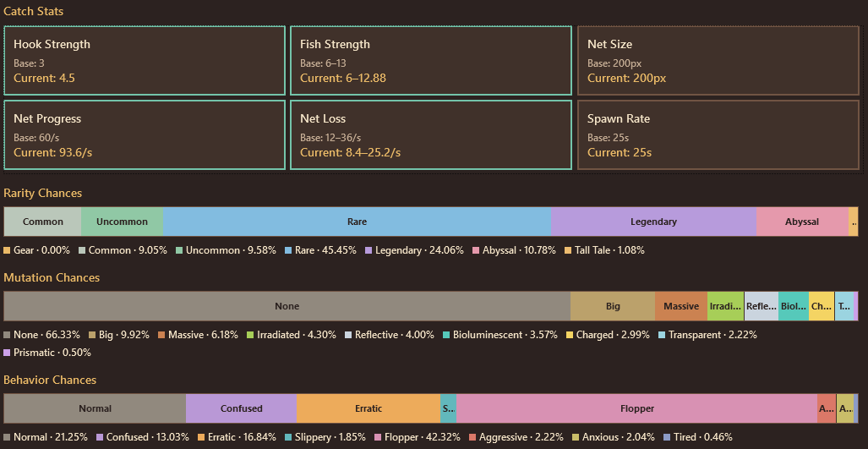Select the Charged segment in mutation bar

click(822, 306)
